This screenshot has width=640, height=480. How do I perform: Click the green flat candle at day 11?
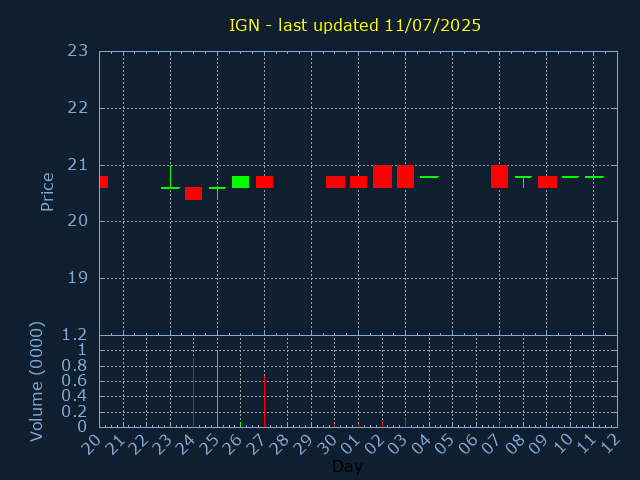594,177
